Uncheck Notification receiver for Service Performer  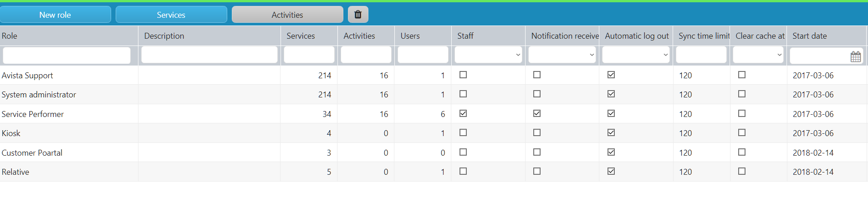[x=537, y=113]
